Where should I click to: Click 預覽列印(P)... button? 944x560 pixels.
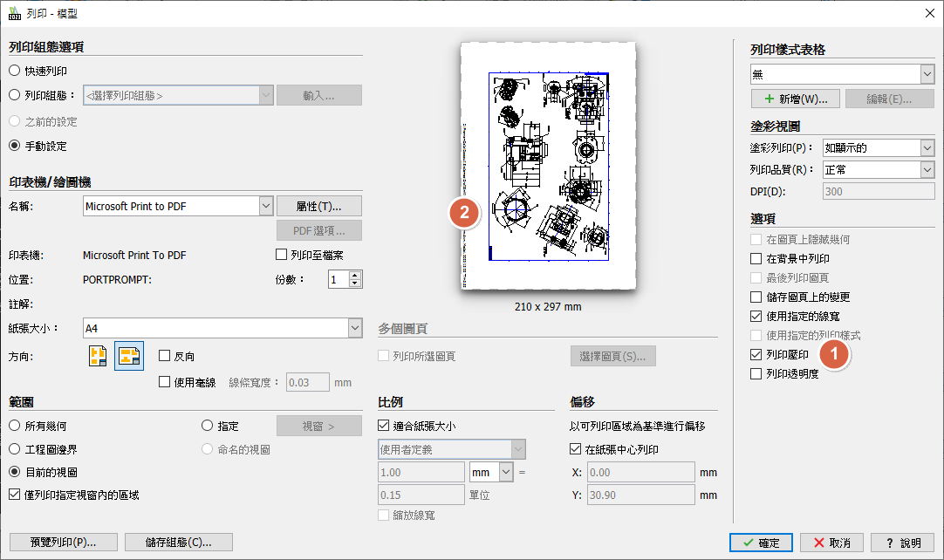point(63,542)
